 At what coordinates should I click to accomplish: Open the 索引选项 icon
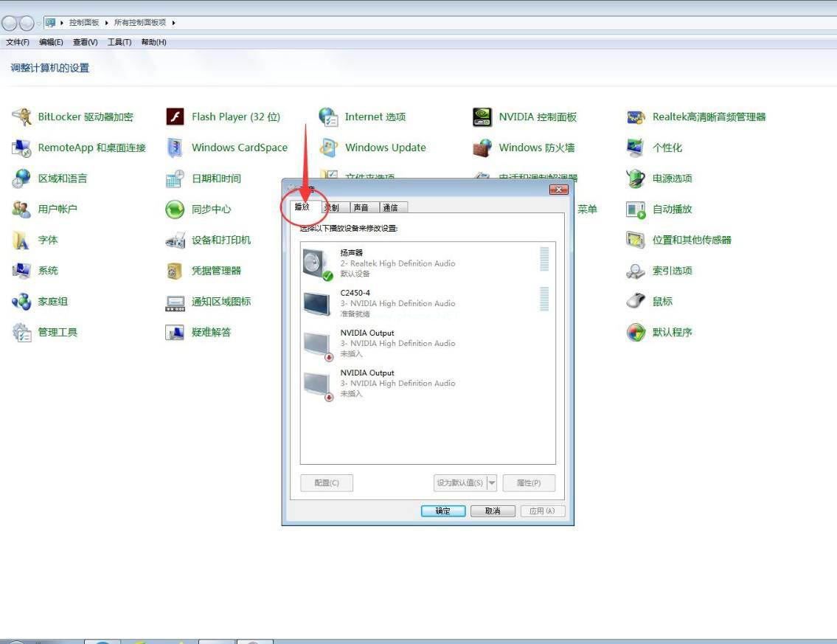coord(636,270)
